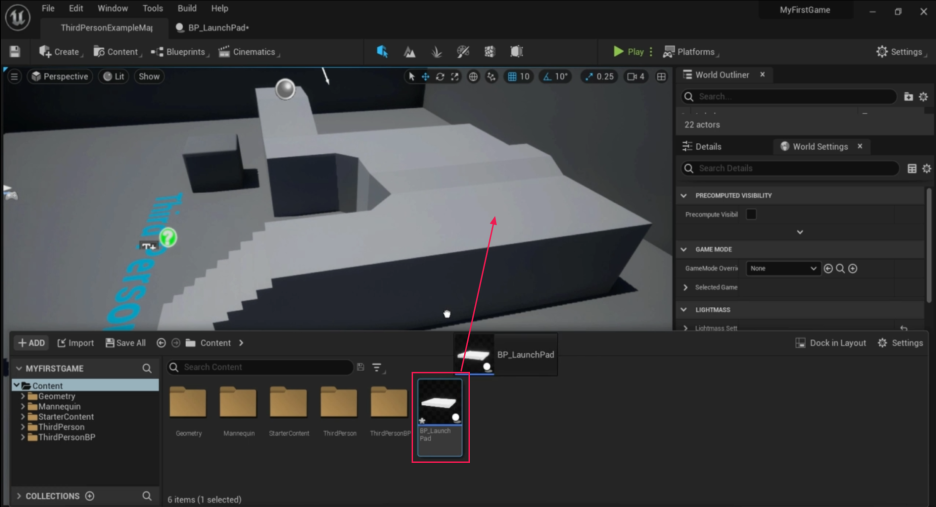The width and height of the screenshot is (936, 507).
Task: Open the File menu
Action: click(48, 8)
